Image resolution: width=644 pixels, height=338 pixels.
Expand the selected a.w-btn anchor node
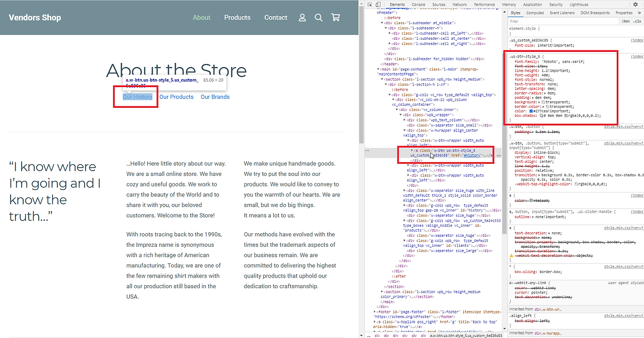[x=412, y=151]
